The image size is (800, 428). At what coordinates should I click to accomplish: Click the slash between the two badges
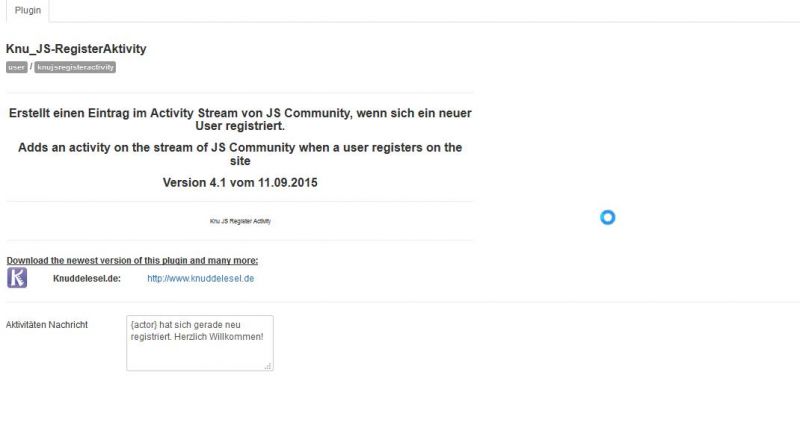[x=31, y=67]
